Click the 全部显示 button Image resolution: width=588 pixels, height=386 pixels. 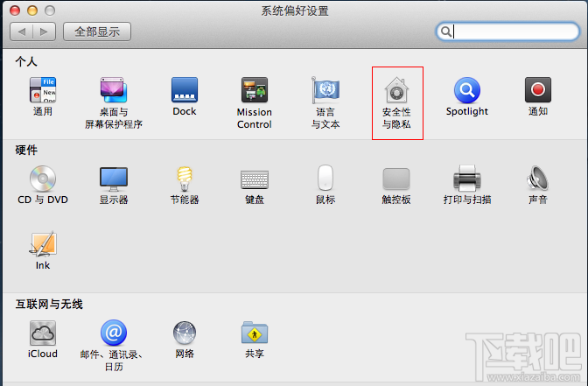[x=97, y=32]
